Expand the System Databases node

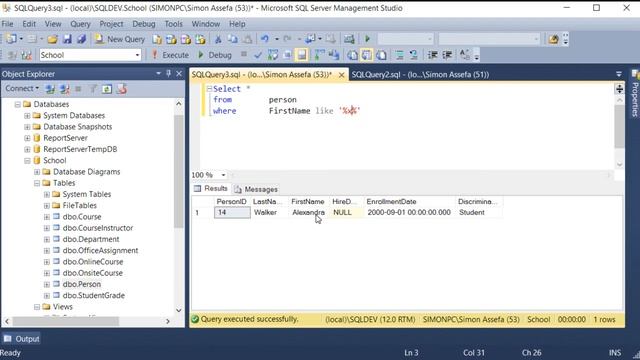tap(27, 116)
